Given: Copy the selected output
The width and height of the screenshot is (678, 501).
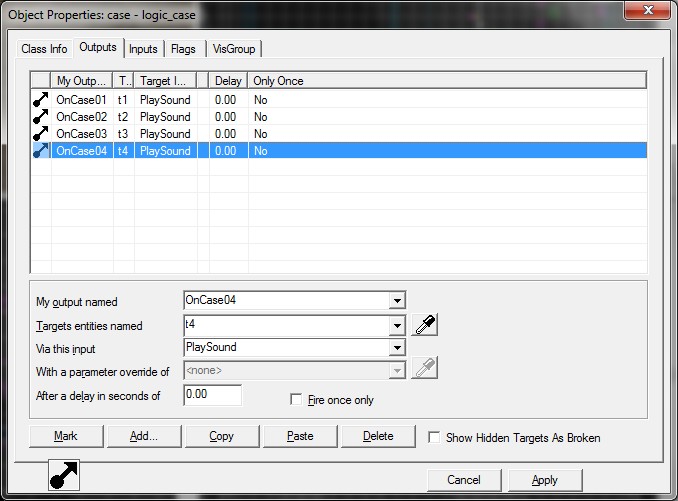Looking at the screenshot, I should coord(222,436).
